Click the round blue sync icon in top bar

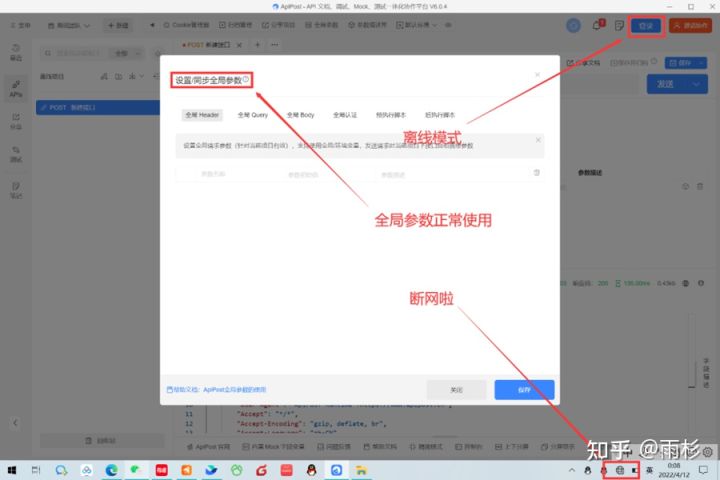[x=573, y=25]
